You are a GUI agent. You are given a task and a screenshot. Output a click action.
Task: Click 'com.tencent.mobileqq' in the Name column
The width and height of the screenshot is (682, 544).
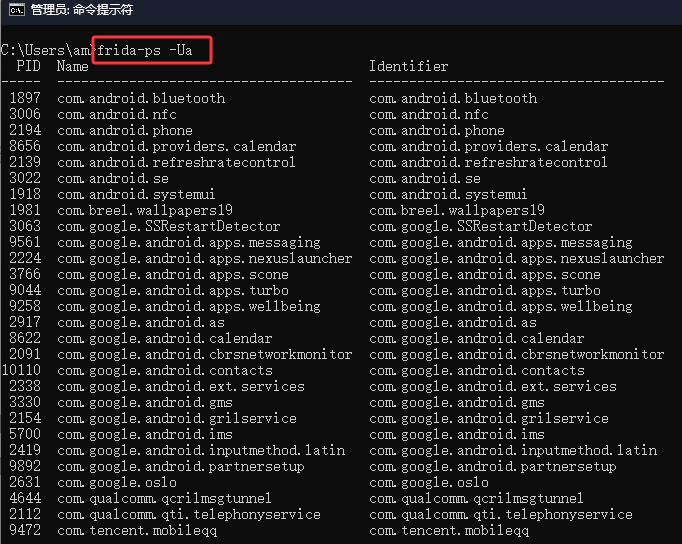tap(137, 531)
